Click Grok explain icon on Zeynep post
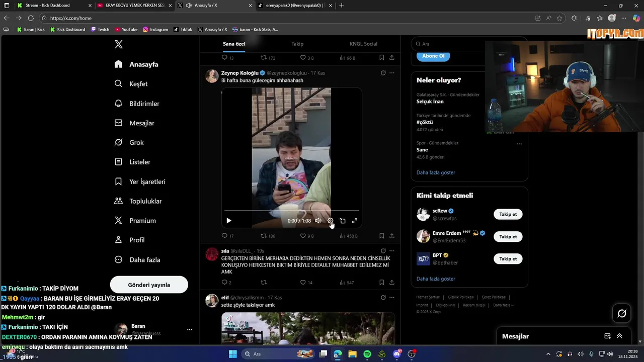644x362 pixels. [x=383, y=73]
